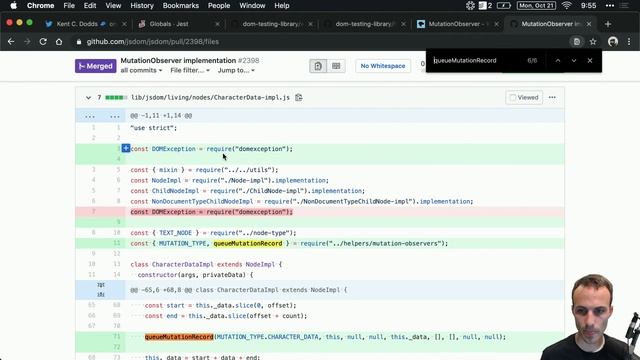640x360 pixels.
Task: Click the Wi-Fi status icon
Action: pyautogui.click(x=566, y=6)
